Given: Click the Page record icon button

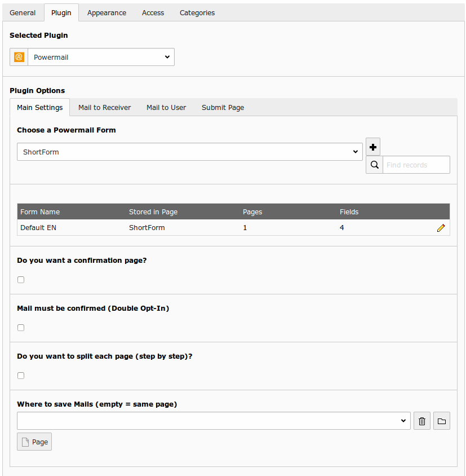Looking at the screenshot, I should click(x=34, y=442).
